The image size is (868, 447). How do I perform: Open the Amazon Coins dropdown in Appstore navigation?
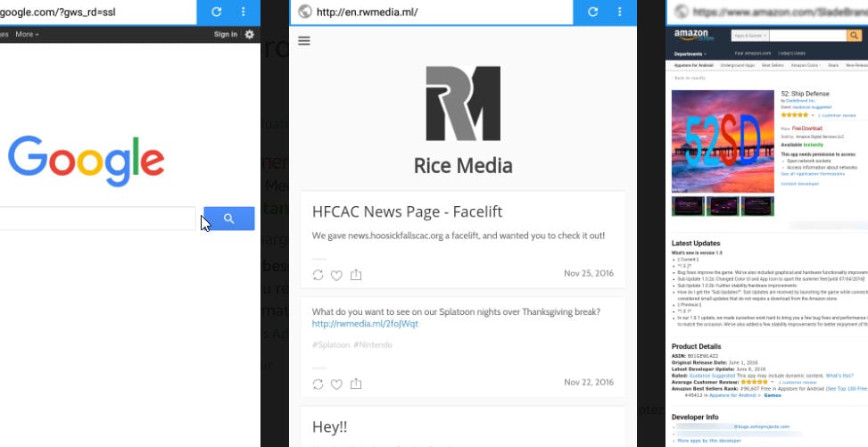(806, 65)
